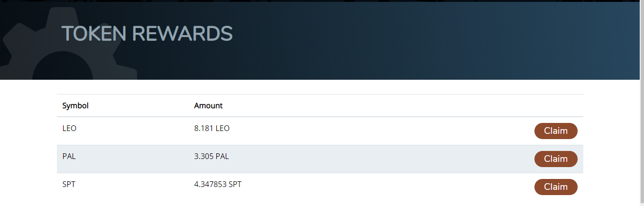Claim the LEO token rewards
This screenshot has height=206, width=644.
(x=555, y=131)
